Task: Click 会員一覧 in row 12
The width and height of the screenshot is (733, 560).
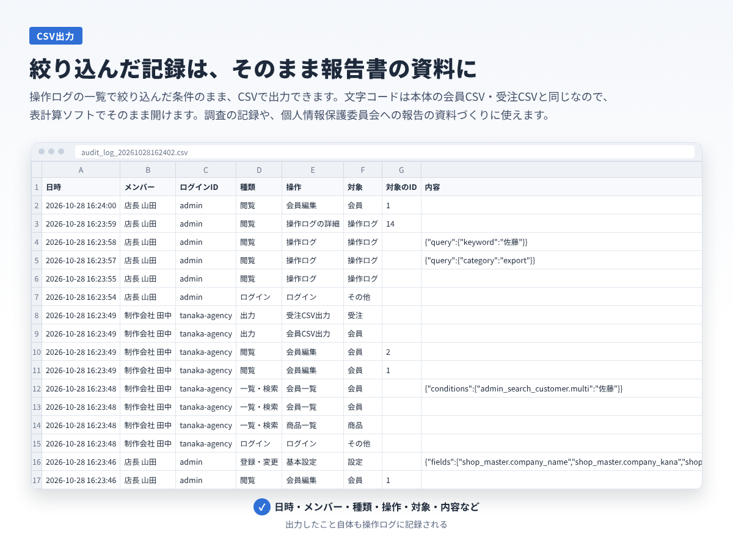Action: [313, 388]
